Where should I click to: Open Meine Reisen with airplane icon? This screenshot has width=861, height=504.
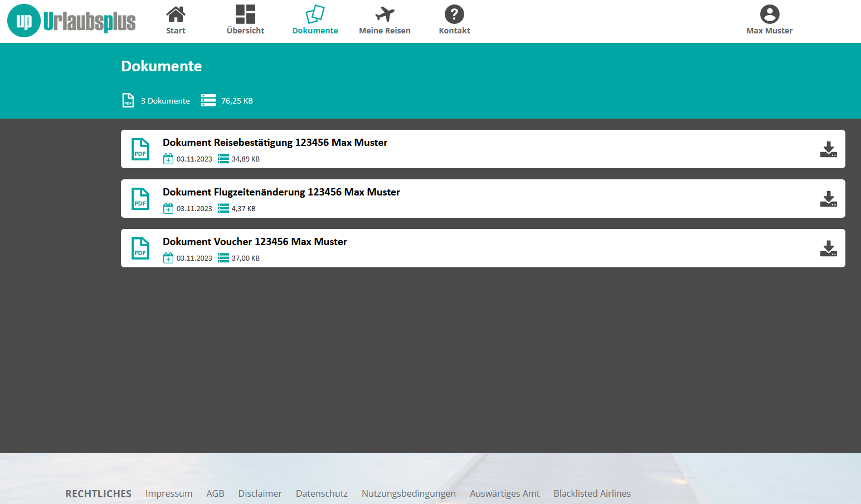385,21
